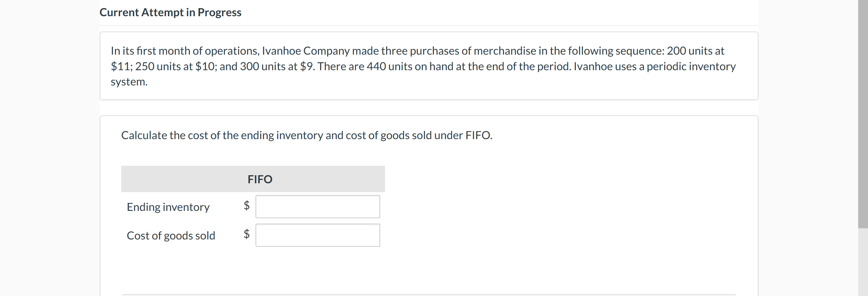868x296 pixels.
Task: Click the word system in the problem
Action: click(x=129, y=82)
